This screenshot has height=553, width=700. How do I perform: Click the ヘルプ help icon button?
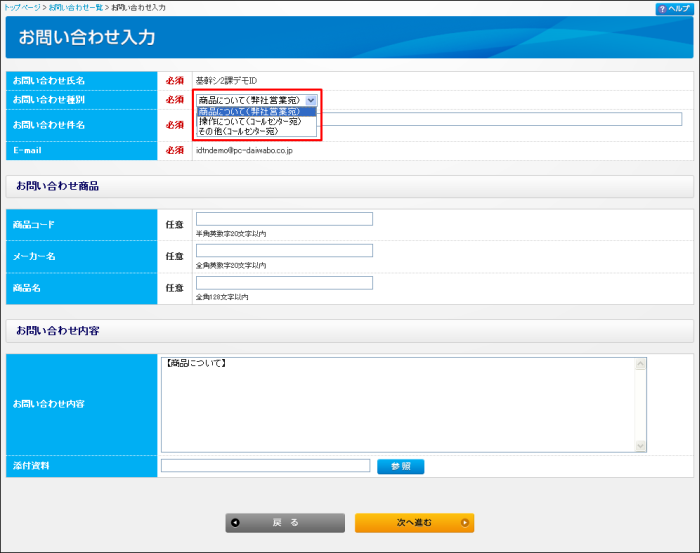tap(674, 8)
